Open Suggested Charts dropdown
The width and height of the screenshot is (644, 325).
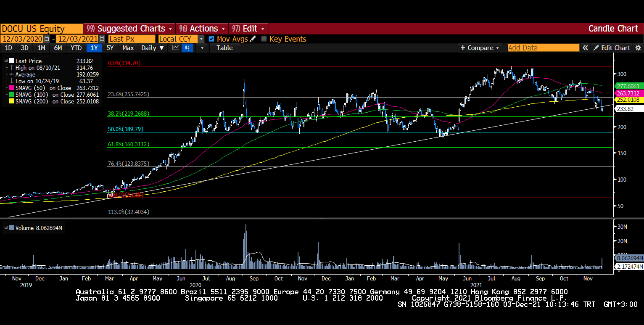[129, 29]
